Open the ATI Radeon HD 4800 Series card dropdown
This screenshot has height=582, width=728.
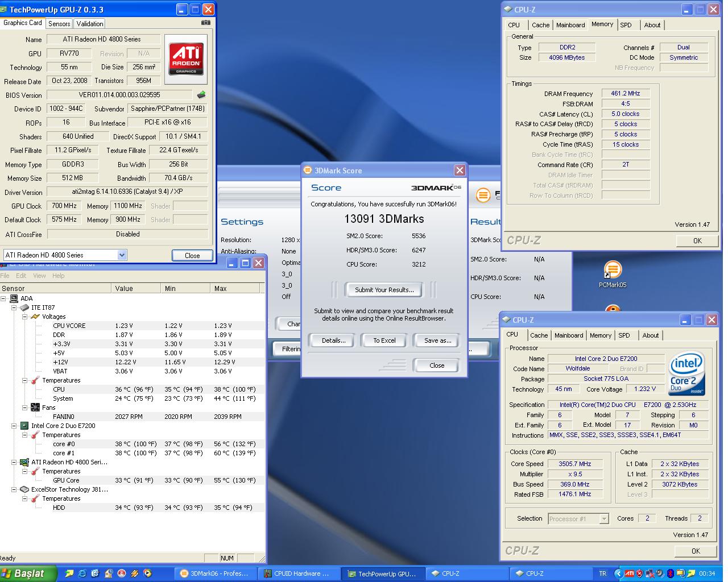[x=121, y=255]
